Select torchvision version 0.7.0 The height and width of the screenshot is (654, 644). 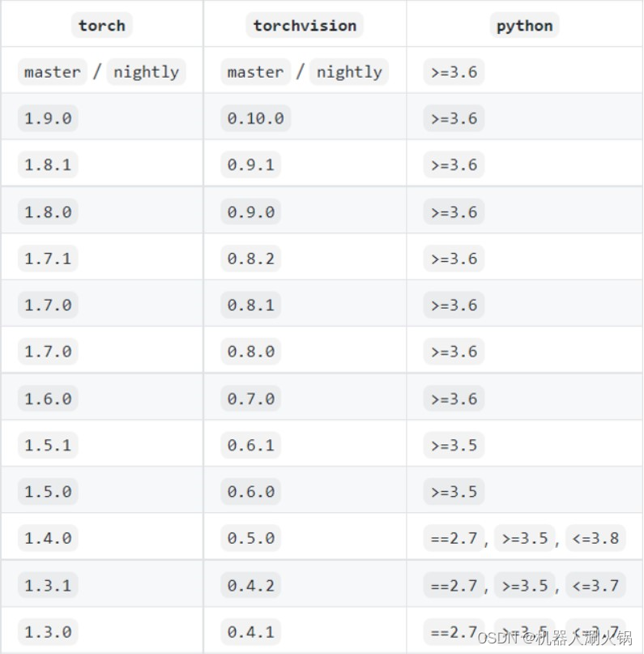tap(250, 399)
